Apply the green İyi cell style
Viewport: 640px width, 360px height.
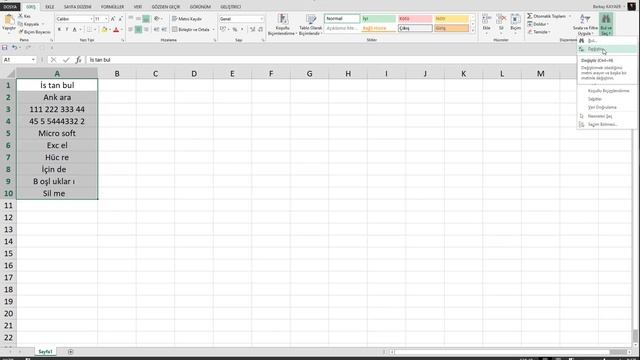(x=378, y=19)
